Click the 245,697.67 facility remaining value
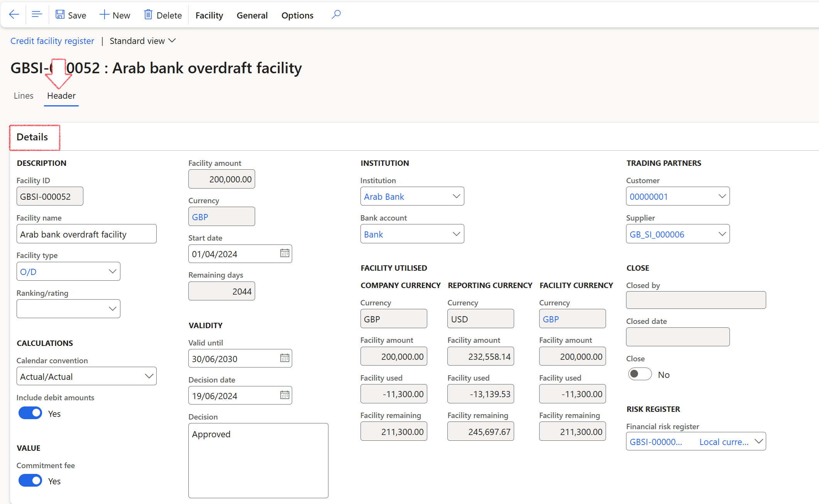The height and width of the screenshot is (504, 819). point(481,432)
